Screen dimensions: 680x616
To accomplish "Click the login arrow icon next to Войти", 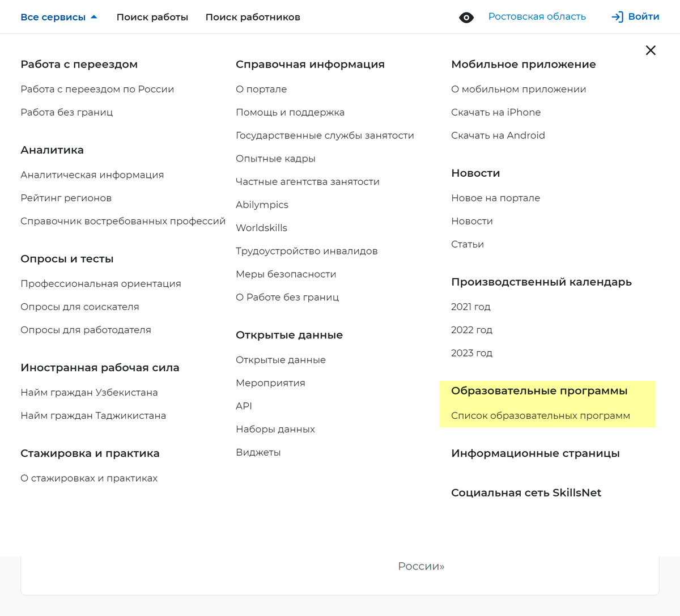I will (617, 17).
